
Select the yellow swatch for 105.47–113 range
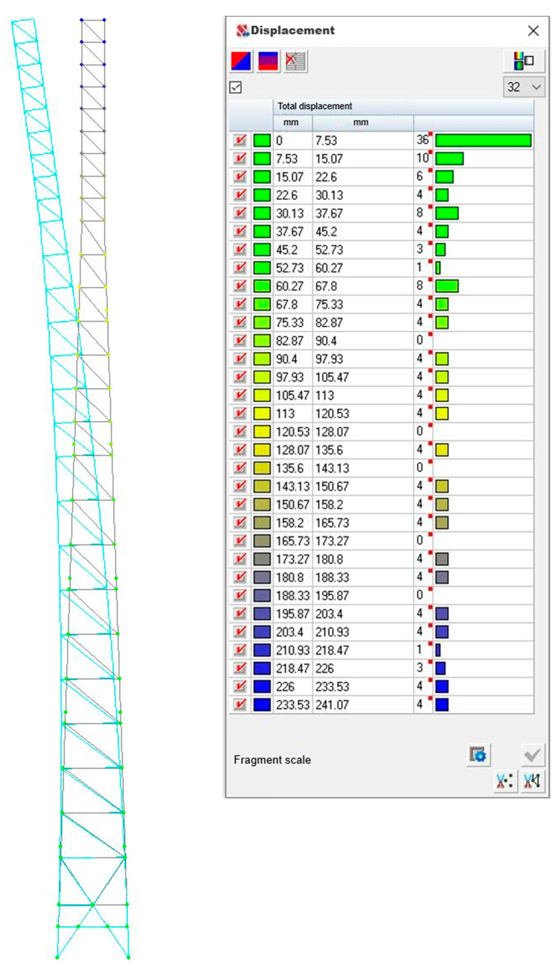click(262, 395)
